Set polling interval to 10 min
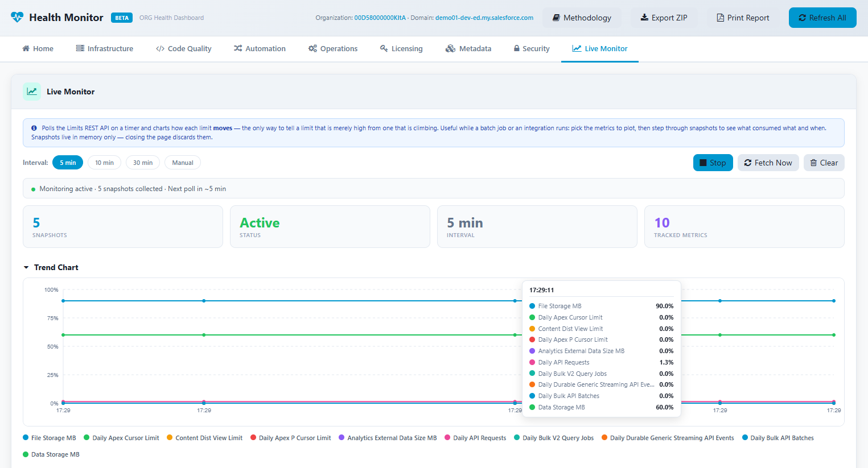868x468 pixels. (x=104, y=163)
